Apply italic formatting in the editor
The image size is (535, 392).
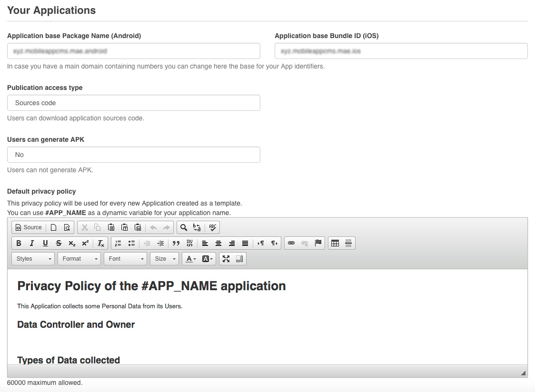point(32,243)
